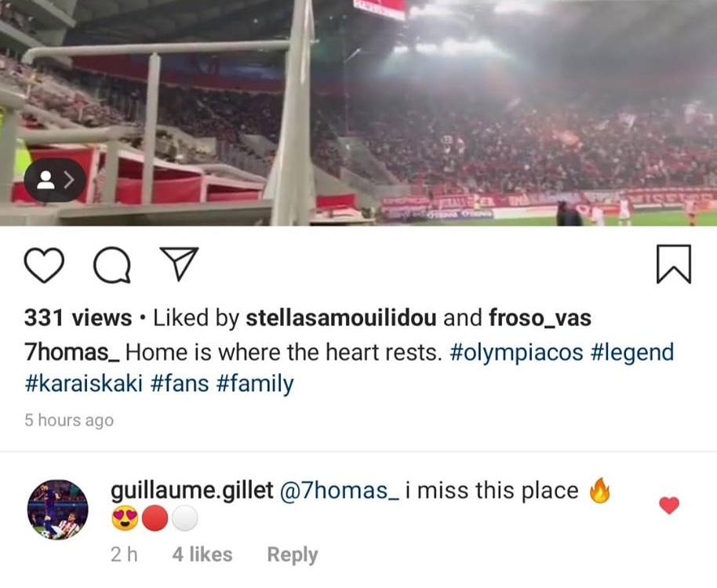Open guillaume.gillet's profile picture
Viewport: 717px width, 588px height.
point(58,509)
